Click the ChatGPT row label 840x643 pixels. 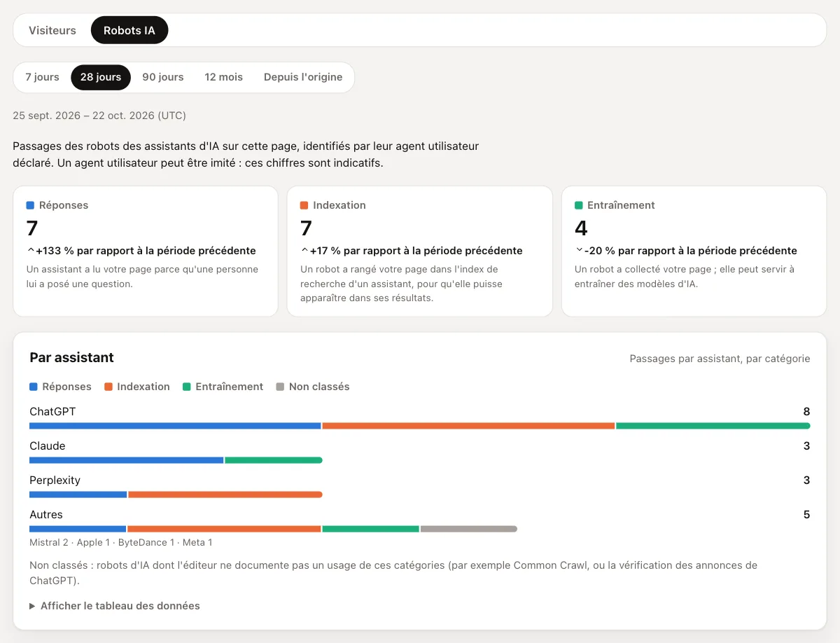click(x=52, y=412)
